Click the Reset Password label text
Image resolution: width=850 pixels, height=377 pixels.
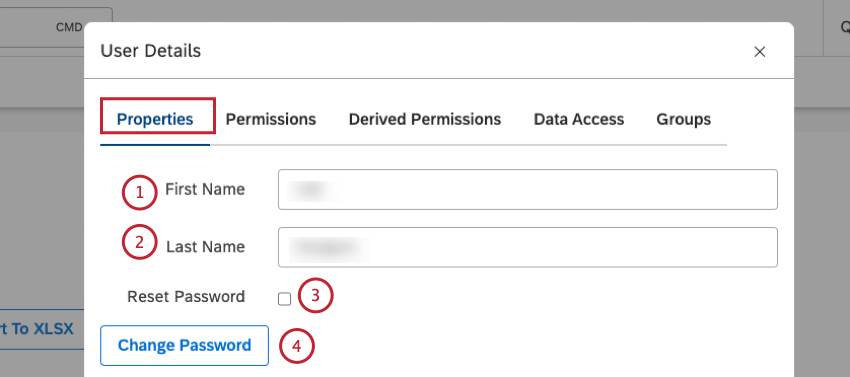(x=186, y=297)
